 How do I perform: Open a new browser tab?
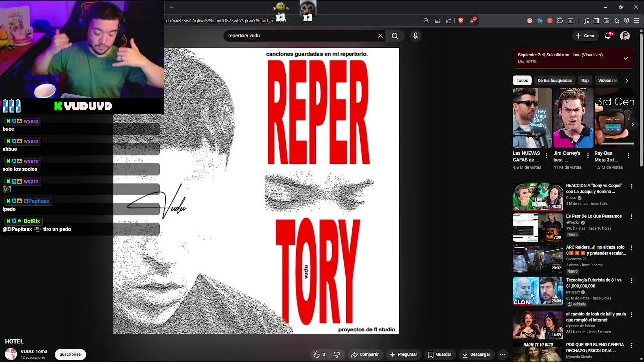coord(172,7)
